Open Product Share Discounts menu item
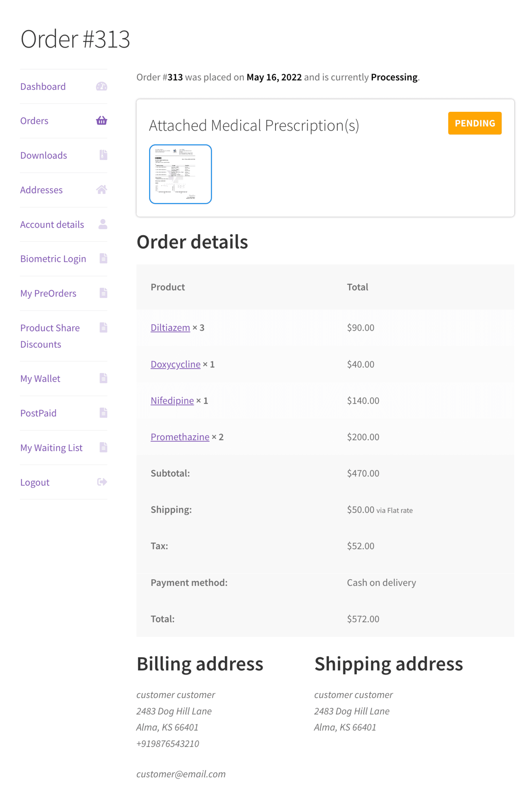Viewport: 532px width, 801px height. tap(50, 336)
